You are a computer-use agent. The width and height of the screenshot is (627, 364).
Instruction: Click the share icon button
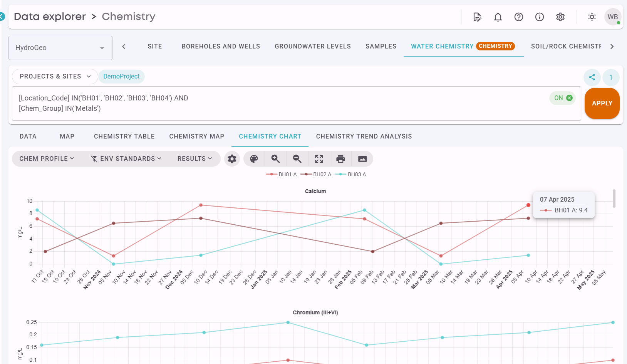click(592, 77)
